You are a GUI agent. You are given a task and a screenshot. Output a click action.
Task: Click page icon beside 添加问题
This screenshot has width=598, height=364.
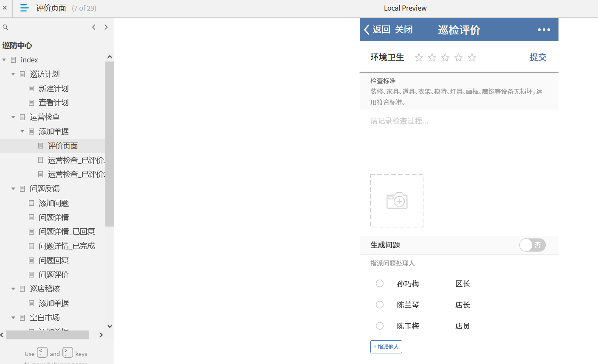pyautogui.click(x=31, y=203)
